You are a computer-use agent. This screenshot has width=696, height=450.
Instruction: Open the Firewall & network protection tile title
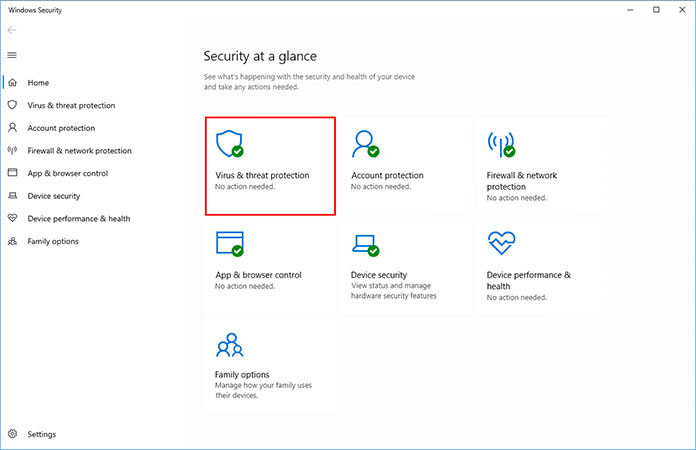522,181
